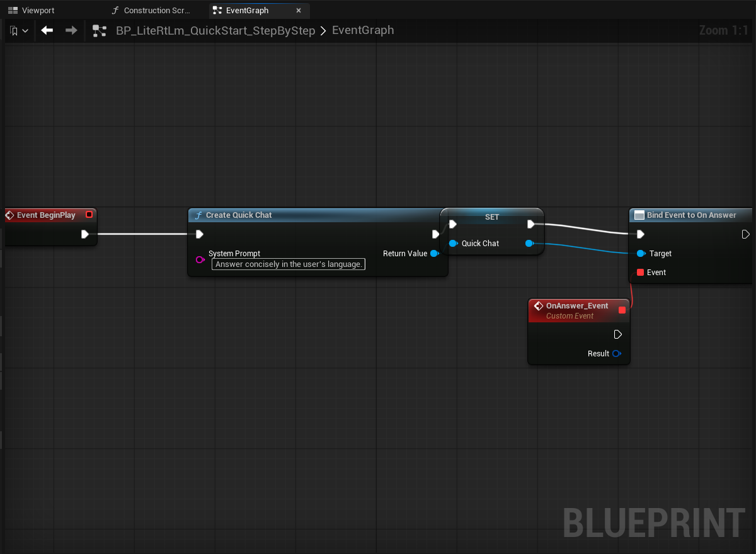Click Bind Event exec output pin
Viewport: 756px width, 554px height.
click(746, 234)
